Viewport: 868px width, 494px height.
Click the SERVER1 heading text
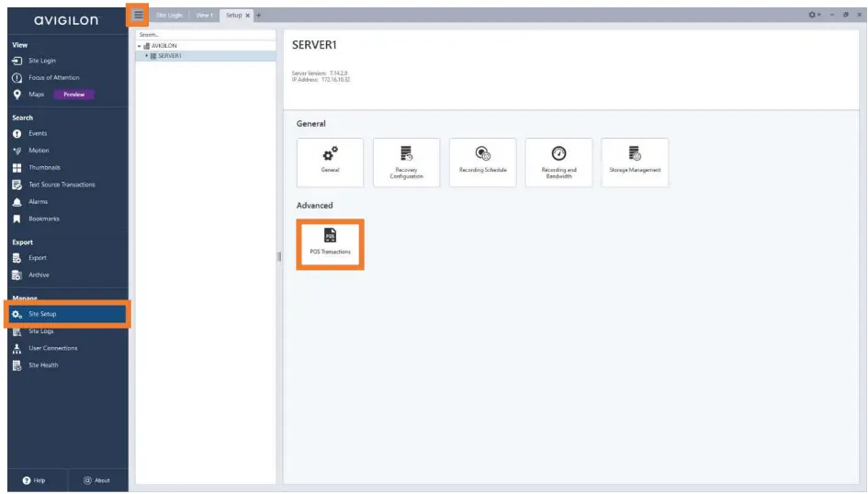314,45
